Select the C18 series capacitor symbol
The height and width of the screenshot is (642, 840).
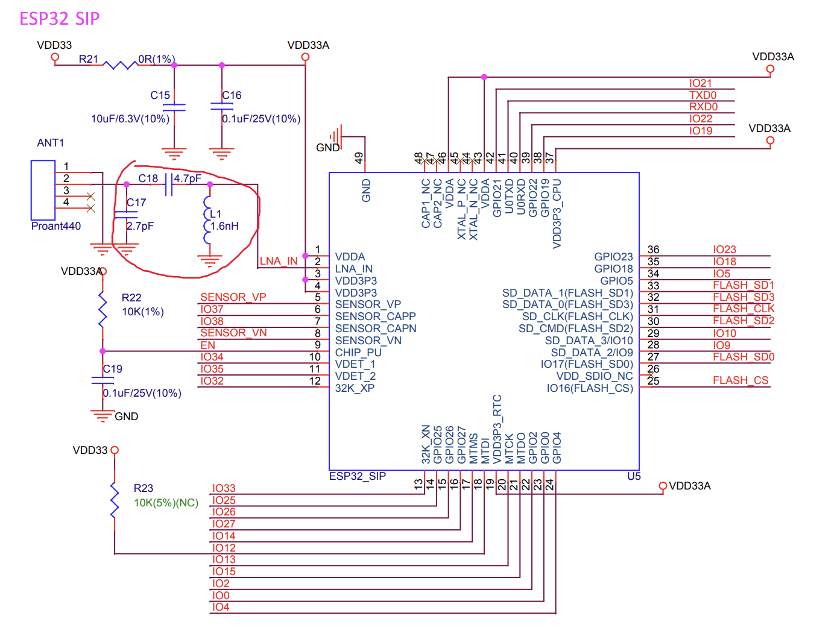point(169,184)
